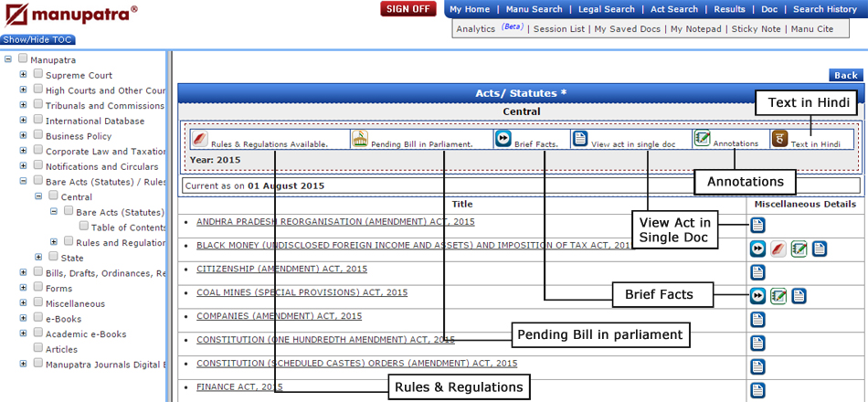Open Citizenship (Amendment) Act, 2015 title
The image size is (868, 402).
click(281, 270)
